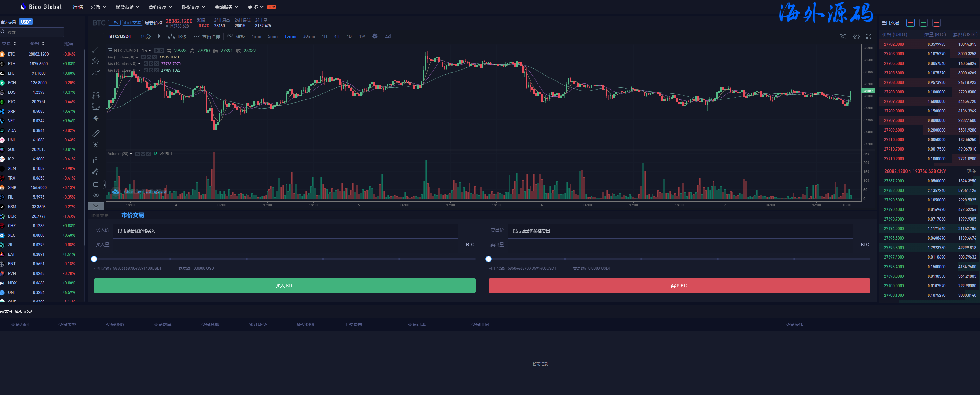Click the zoom in magnifier tool

pos(96,145)
